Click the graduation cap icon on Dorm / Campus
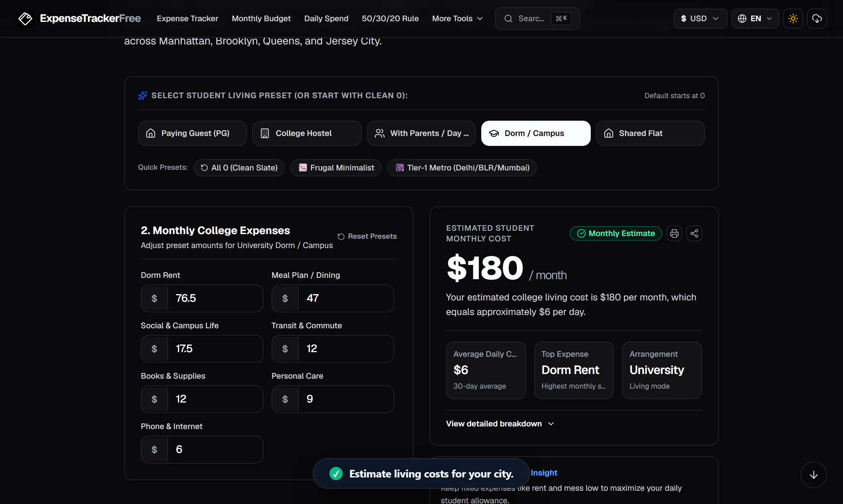This screenshot has width=843, height=504. [x=494, y=133]
